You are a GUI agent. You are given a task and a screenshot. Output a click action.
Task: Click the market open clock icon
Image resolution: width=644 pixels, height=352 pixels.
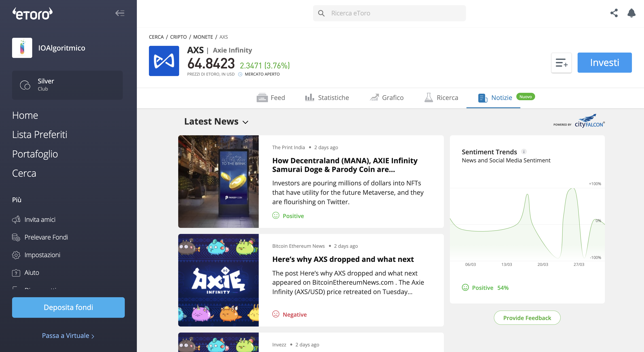(x=240, y=74)
